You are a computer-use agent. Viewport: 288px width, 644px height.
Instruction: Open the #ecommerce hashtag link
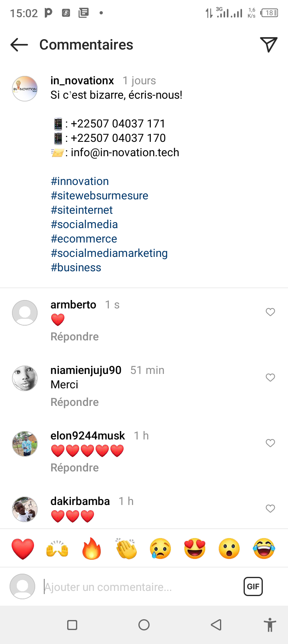pyautogui.click(x=84, y=239)
